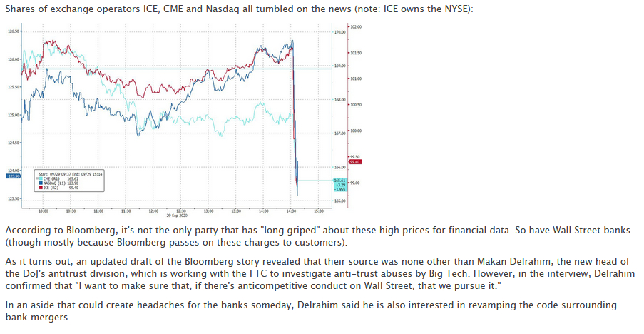The image size is (644, 334).
Task: Click the 10:00 time axis marker
Action: coord(43,211)
